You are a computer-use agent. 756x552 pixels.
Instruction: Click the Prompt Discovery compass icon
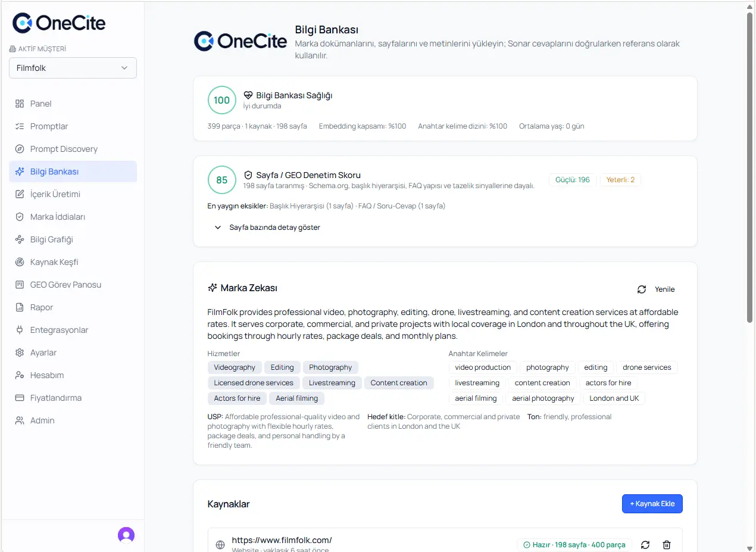pos(20,149)
